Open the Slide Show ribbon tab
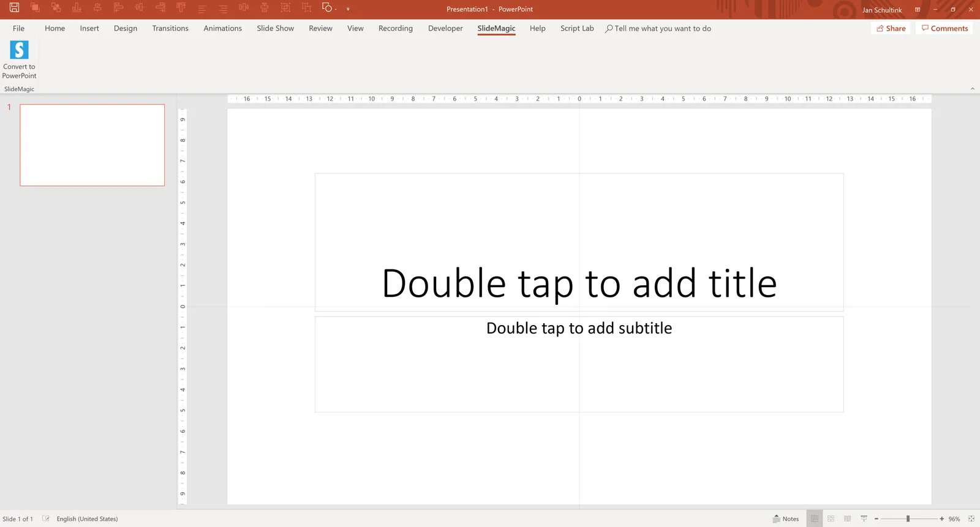Screen dimensions: 980x527 click(276, 28)
